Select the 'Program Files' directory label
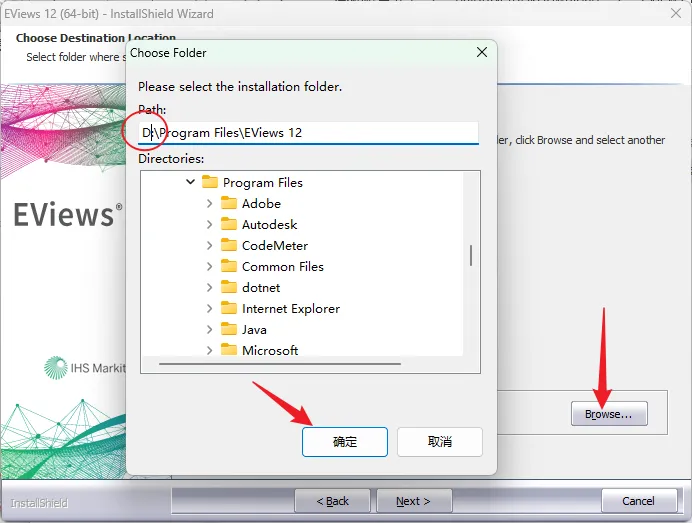Image resolution: width=692 pixels, height=523 pixels. [263, 183]
